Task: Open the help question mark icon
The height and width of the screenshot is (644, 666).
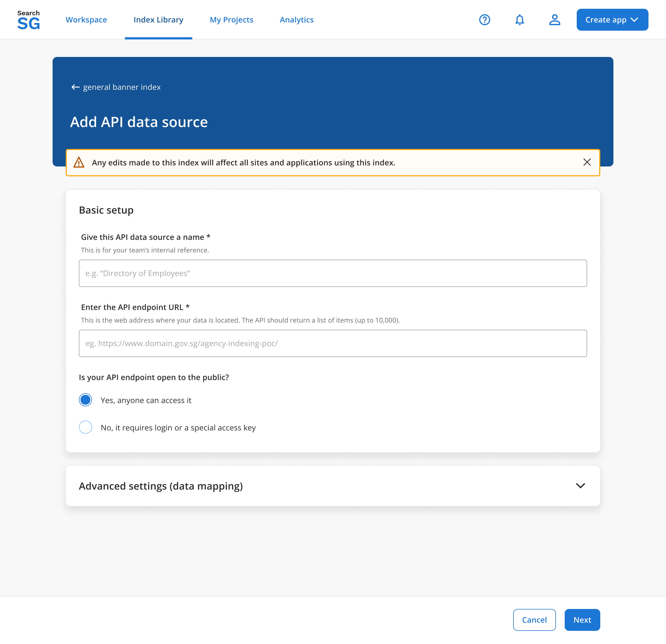Action: coord(484,20)
